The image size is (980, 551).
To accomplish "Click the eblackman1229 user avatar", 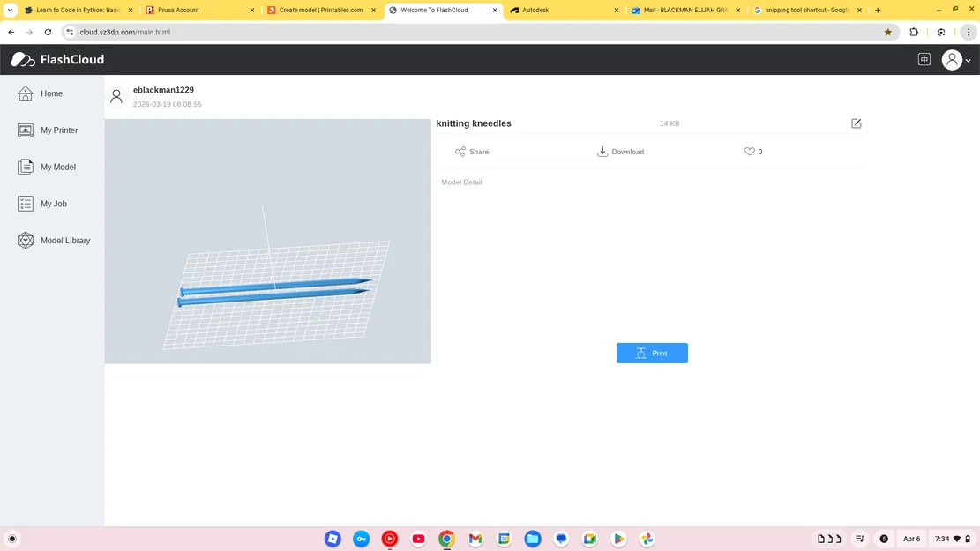I will pos(116,96).
